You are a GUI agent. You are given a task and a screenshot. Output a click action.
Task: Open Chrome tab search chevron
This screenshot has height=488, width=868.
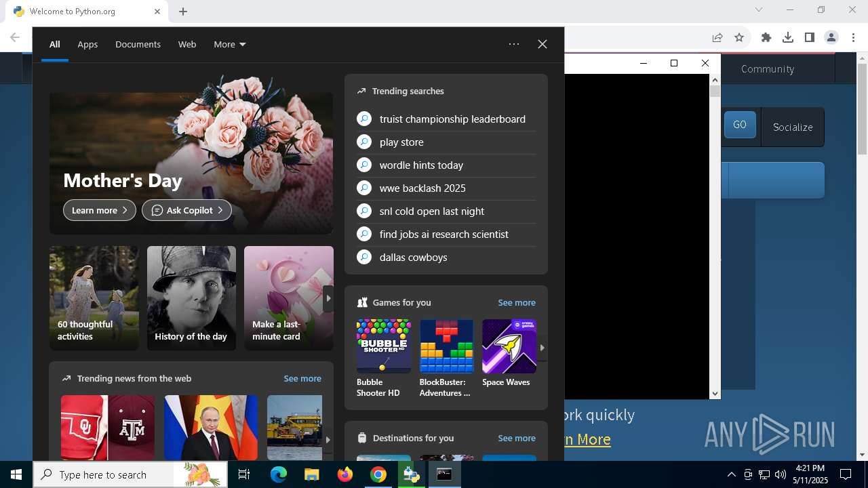point(759,9)
